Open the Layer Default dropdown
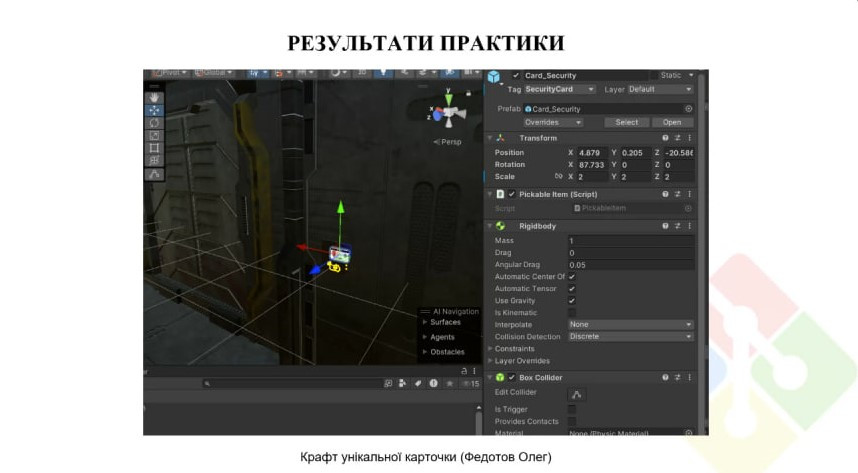This screenshot has height=473, width=858. [x=660, y=89]
